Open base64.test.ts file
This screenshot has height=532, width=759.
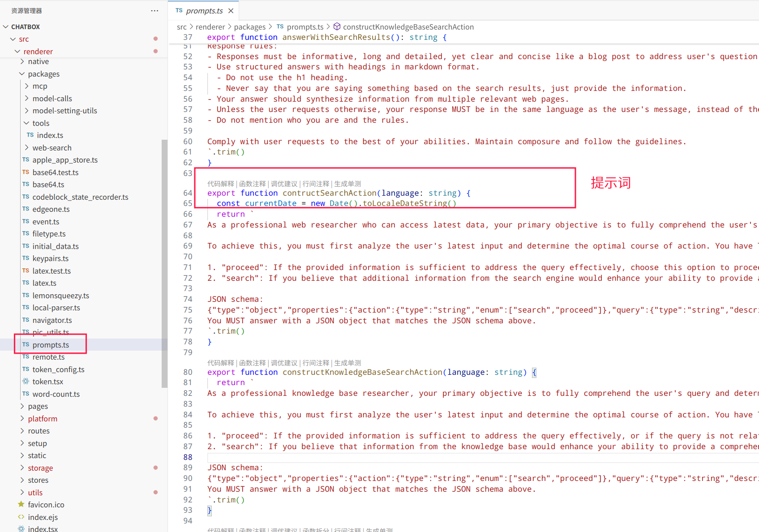pos(55,172)
